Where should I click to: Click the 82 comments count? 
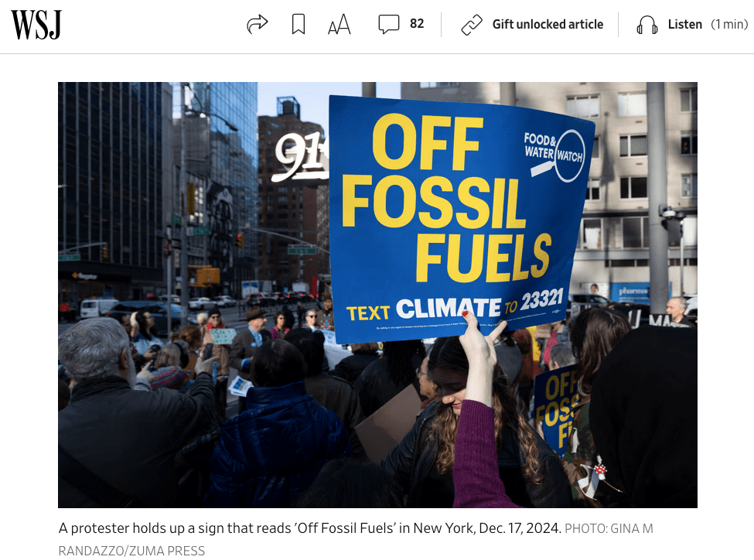tap(417, 23)
